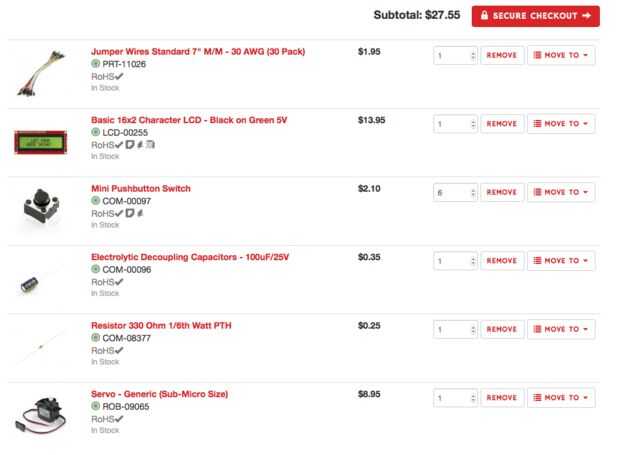This screenshot has height=455, width=620.
Task: Click the green icon beside LCD-00255
Action: pyautogui.click(x=95, y=132)
